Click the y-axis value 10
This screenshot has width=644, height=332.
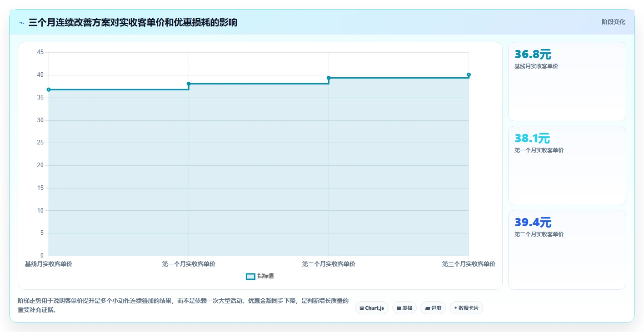tap(40, 210)
